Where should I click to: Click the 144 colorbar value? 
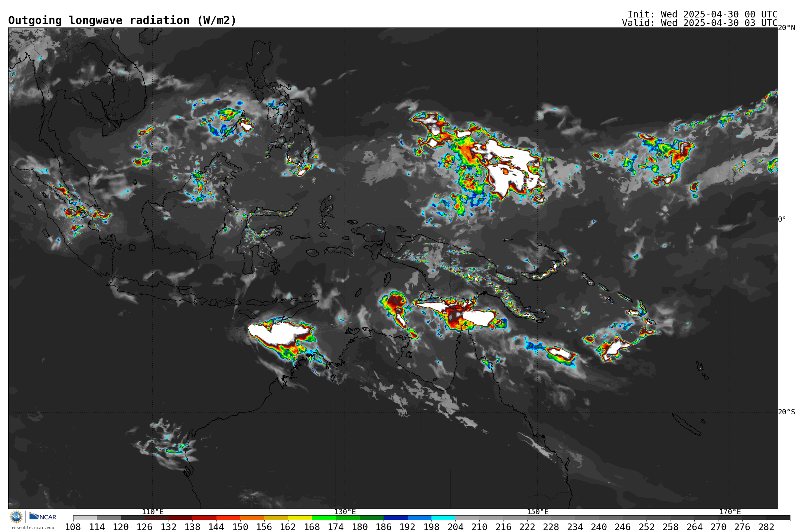coord(216,527)
